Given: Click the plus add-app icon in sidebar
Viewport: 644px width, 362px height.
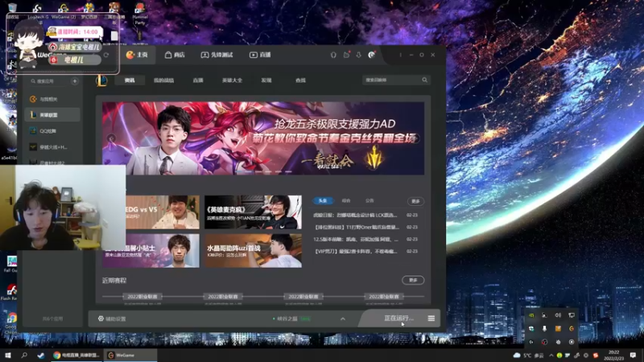Looking at the screenshot, I should pos(74,81).
